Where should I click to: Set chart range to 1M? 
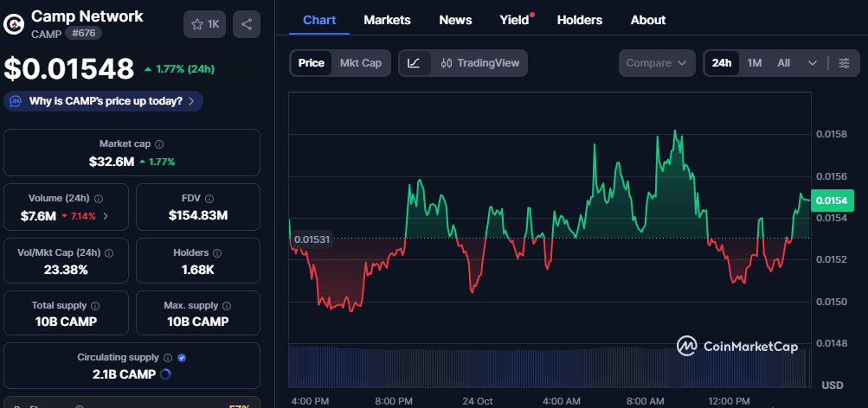pyautogui.click(x=754, y=63)
